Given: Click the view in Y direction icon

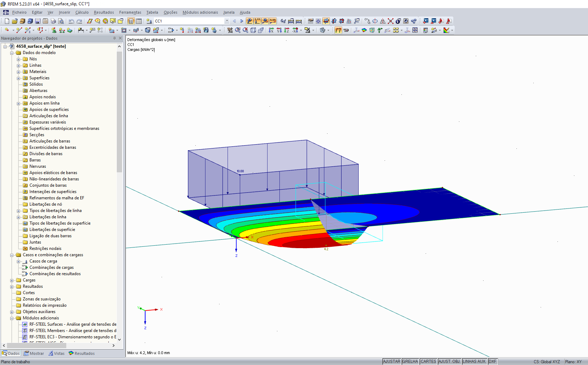Looking at the screenshot, I should (x=279, y=30).
